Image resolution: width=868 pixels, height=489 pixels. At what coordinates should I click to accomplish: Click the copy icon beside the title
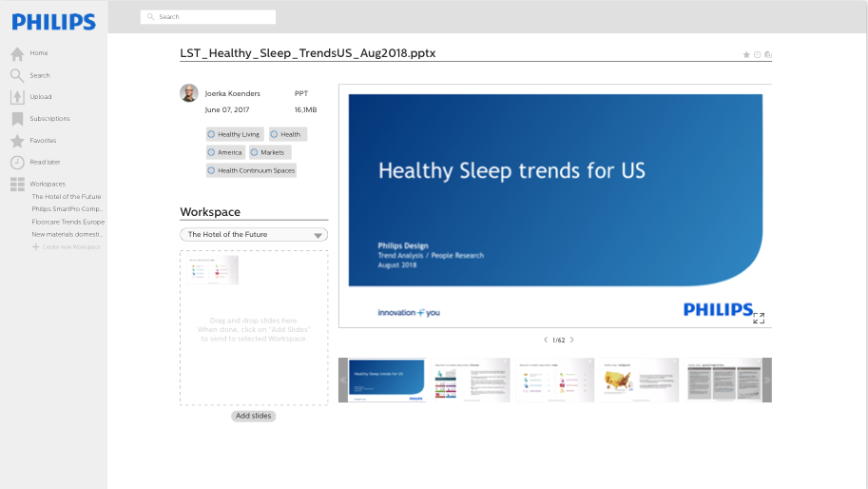(x=768, y=55)
